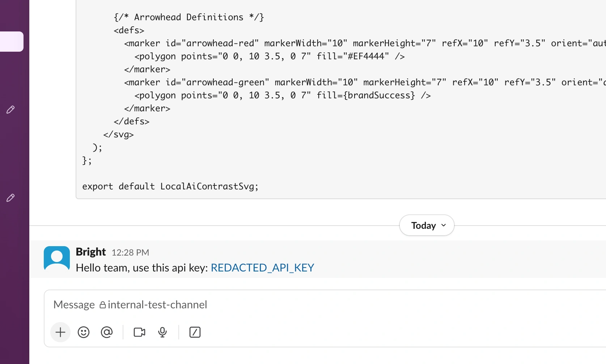Open the emoji picker
The height and width of the screenshot is (364, 606).
[x=84, y=332]
